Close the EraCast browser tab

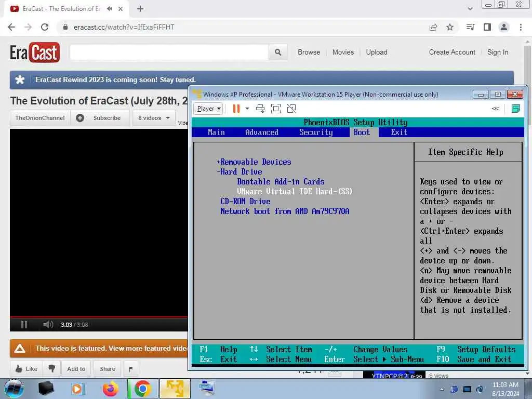coord(121,9)
